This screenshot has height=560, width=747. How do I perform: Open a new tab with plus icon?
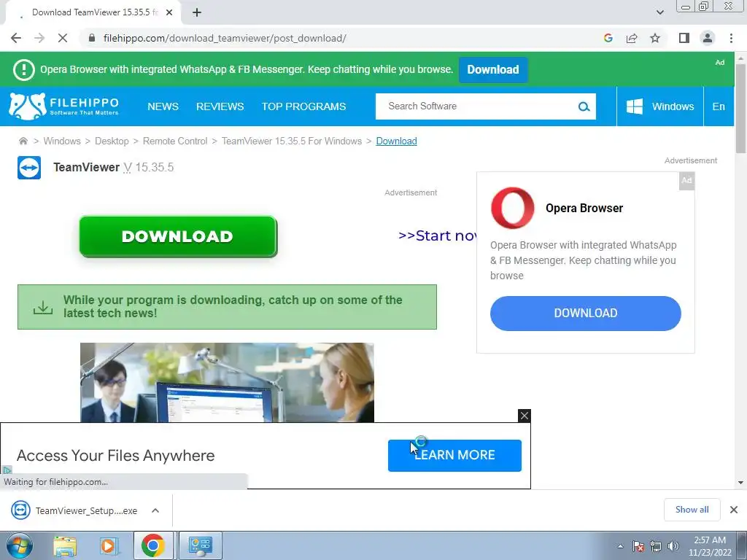click(x=197, y=12)
